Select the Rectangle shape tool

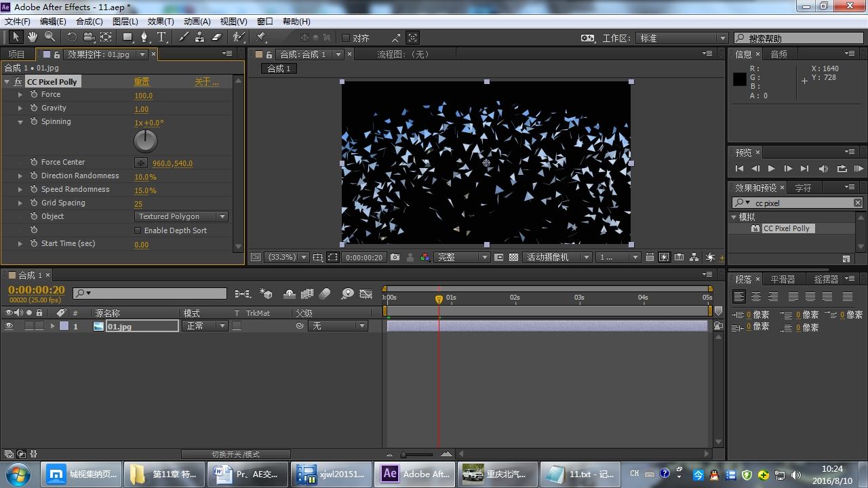(x=127, y=37)
